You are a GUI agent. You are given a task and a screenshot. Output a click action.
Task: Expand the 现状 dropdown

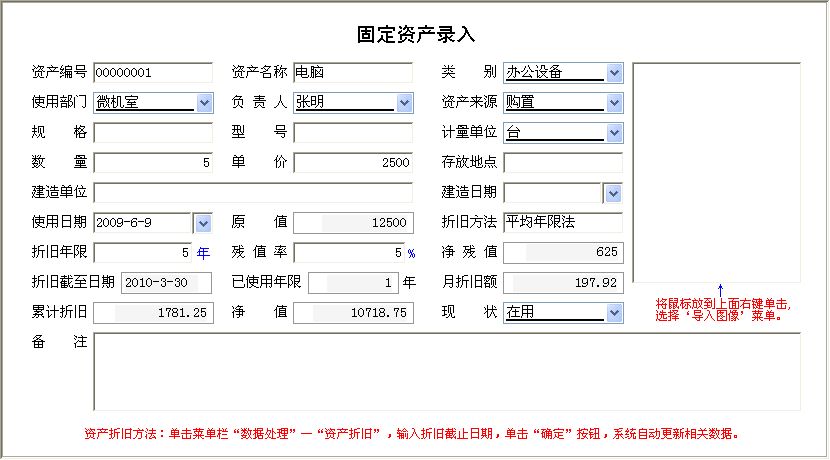(614, 313)
